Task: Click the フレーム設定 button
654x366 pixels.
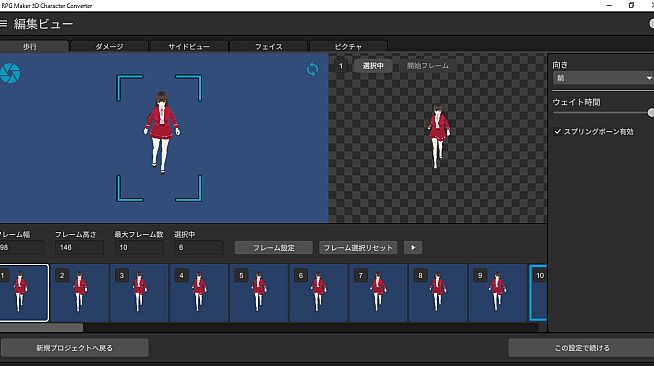Action: pyautogui.click(x=274, y=248)
